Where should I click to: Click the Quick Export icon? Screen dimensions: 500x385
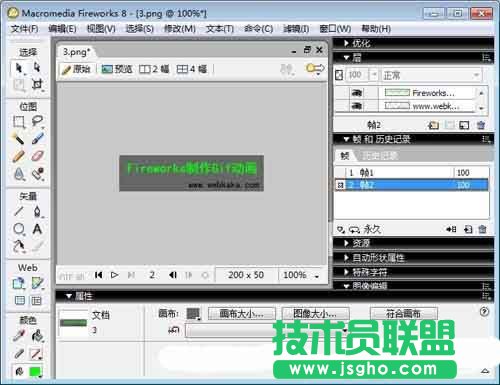click(x=315, y=69)
